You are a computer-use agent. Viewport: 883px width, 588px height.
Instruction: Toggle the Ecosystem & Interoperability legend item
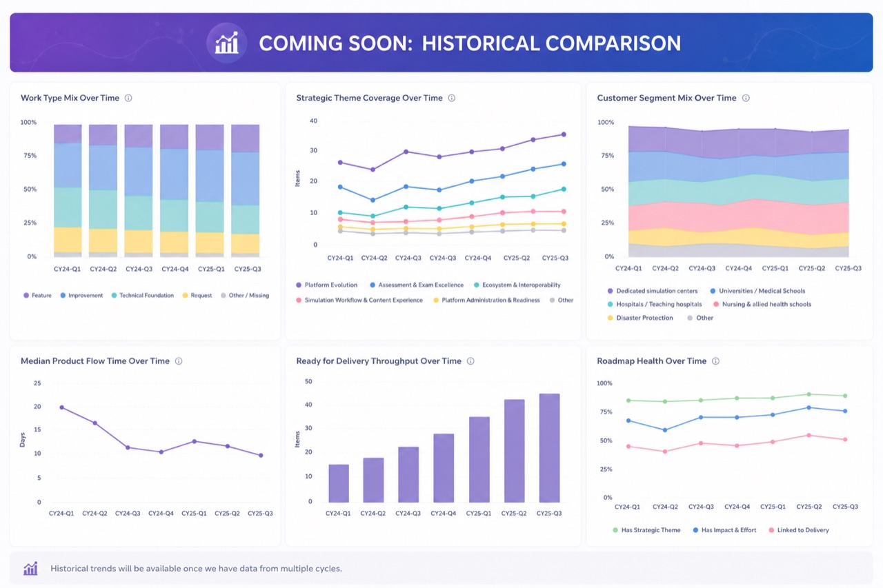click(517, 285)
